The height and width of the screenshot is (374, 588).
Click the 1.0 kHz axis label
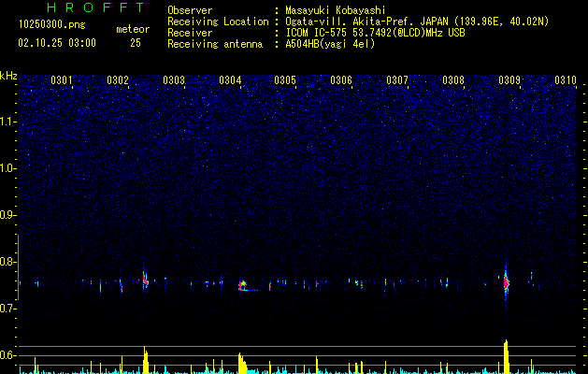(8, 168)
